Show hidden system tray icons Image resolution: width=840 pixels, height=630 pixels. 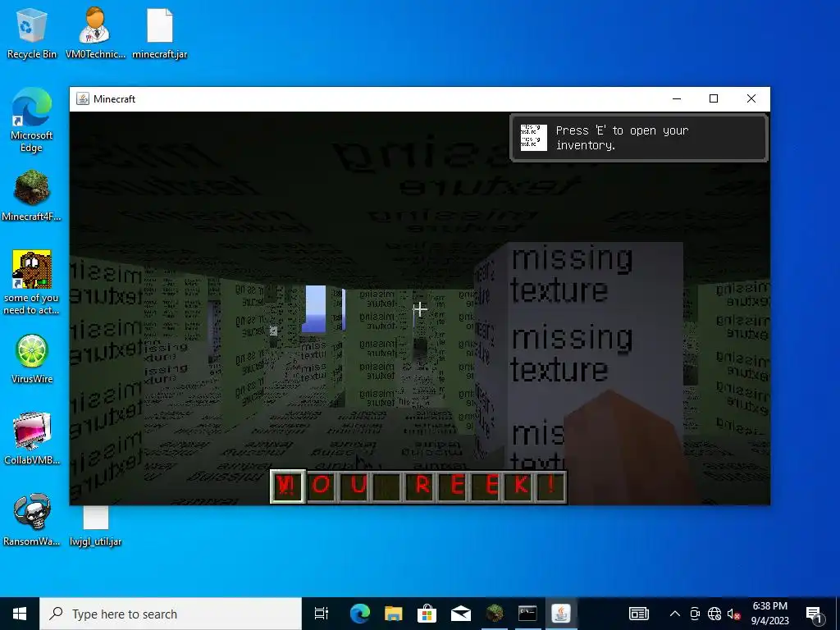tap(675, 614)
